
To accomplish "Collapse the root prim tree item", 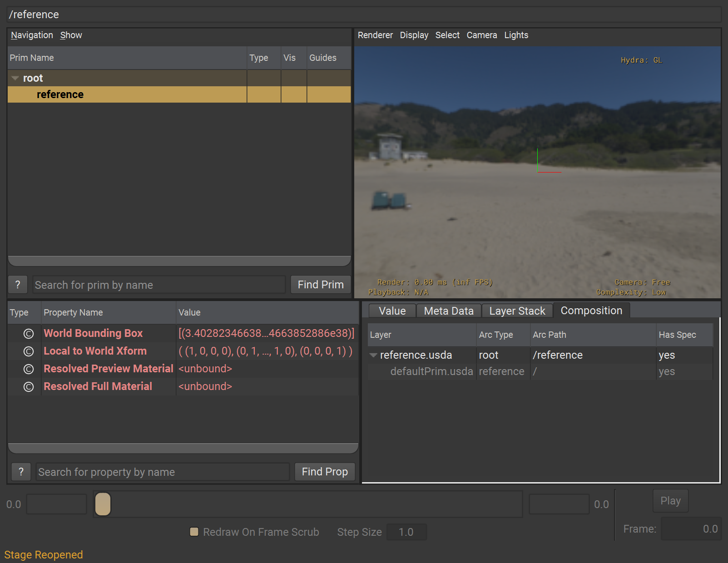I will [15, 79].
